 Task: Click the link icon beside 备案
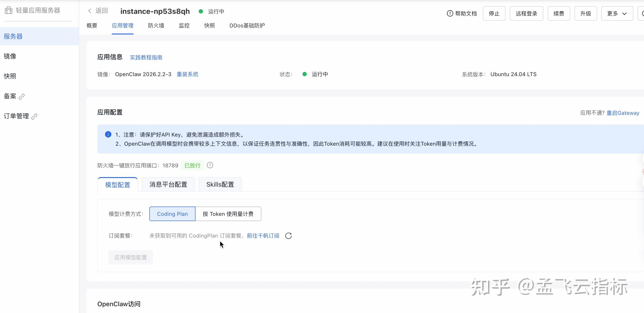coord(22,96)
